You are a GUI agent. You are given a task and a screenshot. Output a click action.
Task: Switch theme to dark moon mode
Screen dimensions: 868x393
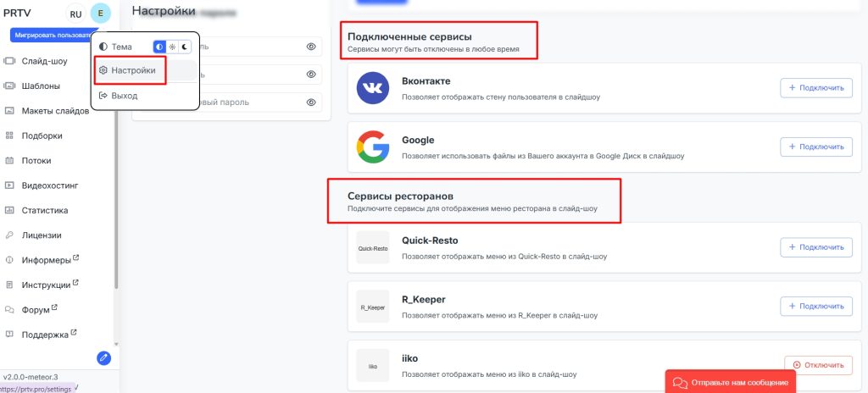(x=184, y=47)
